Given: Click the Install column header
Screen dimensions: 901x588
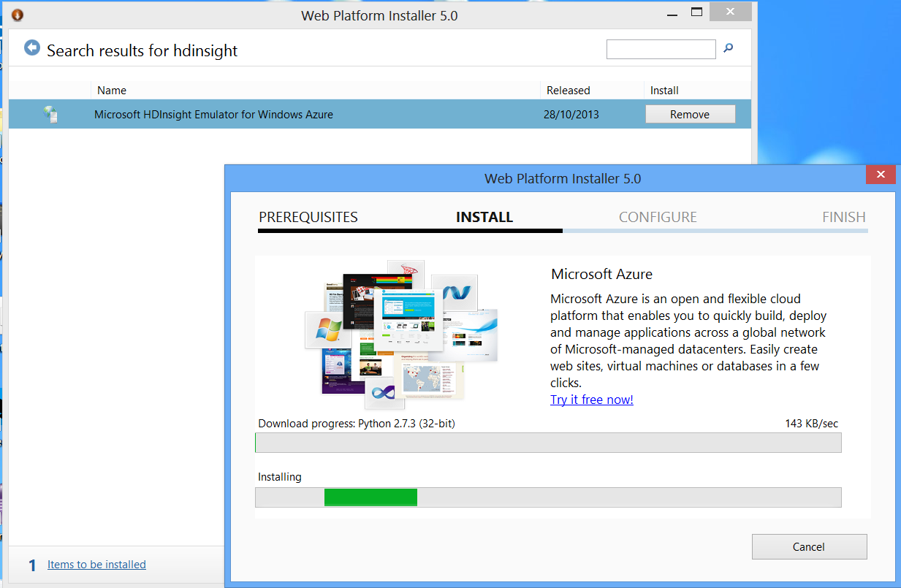Looking at the screenshot, I should pyautogui.click(x=665, y=91).
